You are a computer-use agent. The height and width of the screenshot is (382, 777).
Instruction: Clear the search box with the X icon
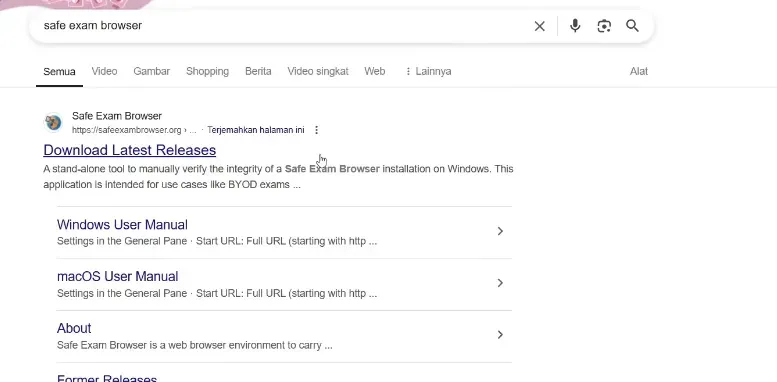tap(540, 26)
